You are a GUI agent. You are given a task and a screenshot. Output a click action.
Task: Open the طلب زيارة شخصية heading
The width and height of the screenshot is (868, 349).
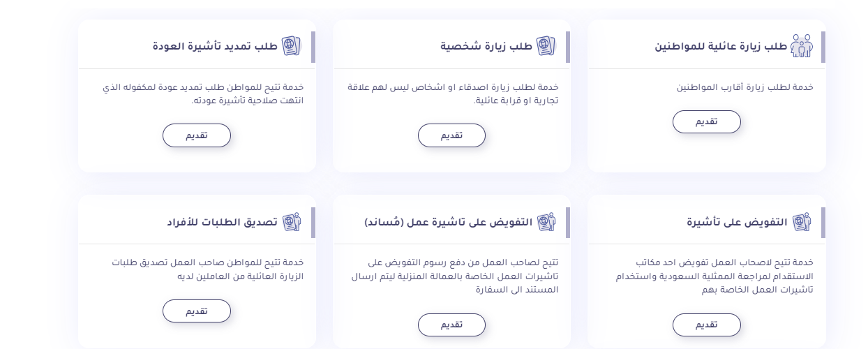pyautogui.click(x=486, y=47)
